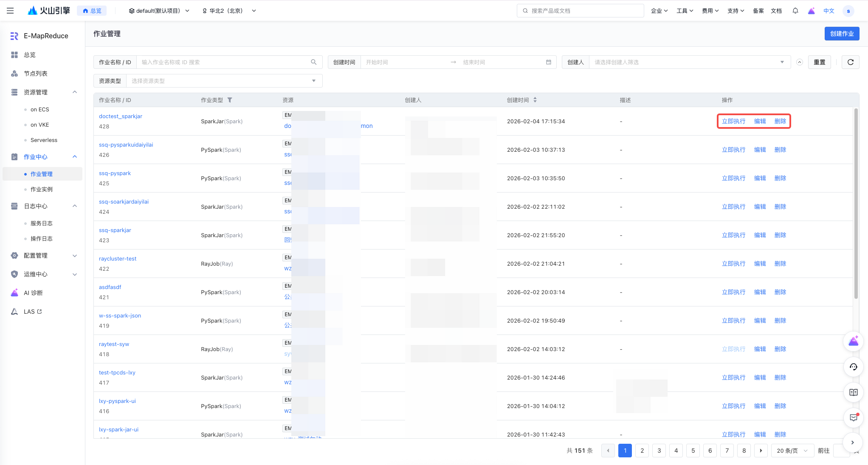Screen dimensions: 868x465
Task: Open the 创建人 filter dropdown
Action: 688,62
